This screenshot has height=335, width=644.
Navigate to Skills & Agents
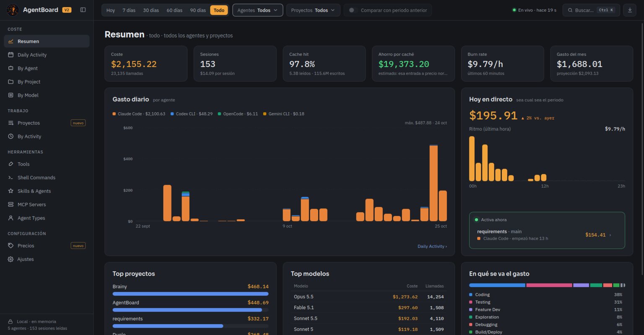pyautogui.click(x=47, y=191)
